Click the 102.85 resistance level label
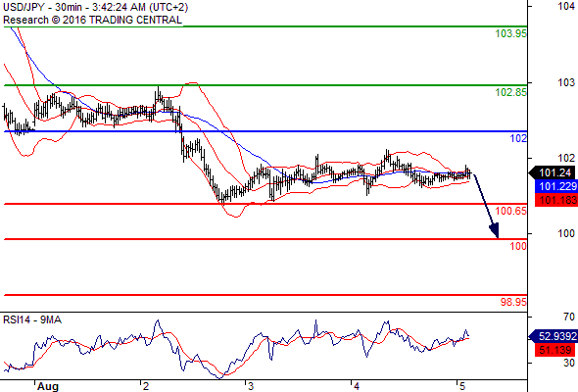Viewport: 578px width, 392px height. click(x=511, y=92)
